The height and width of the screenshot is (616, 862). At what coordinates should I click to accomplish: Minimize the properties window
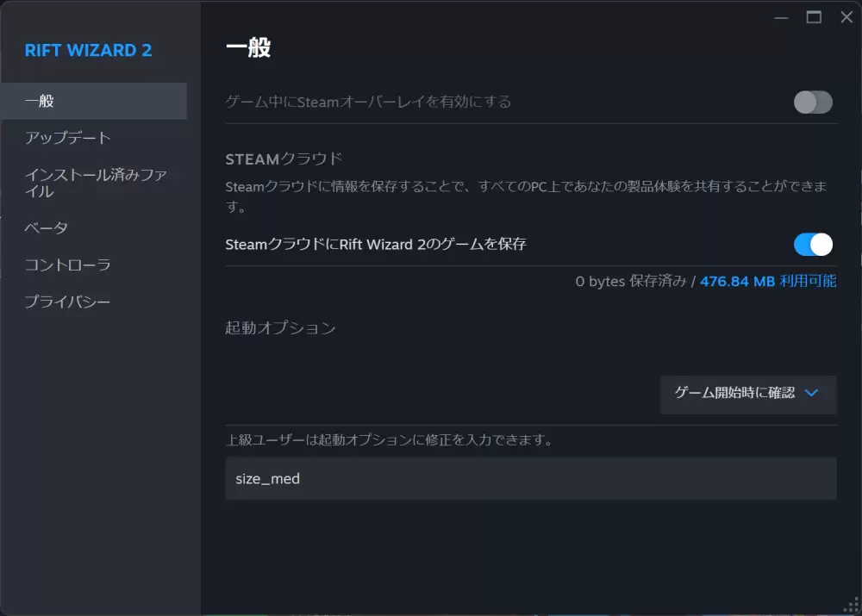pyautogui.click(x=781, y=17)
